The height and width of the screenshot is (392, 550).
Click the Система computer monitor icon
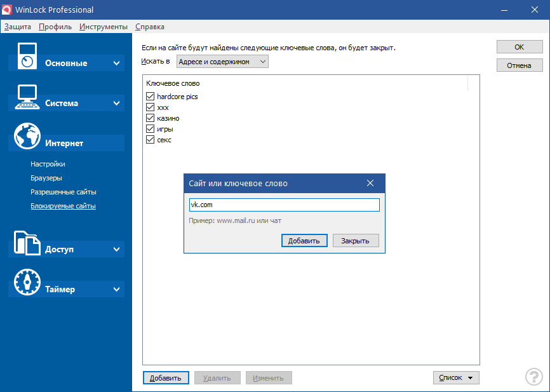[27, 97]
